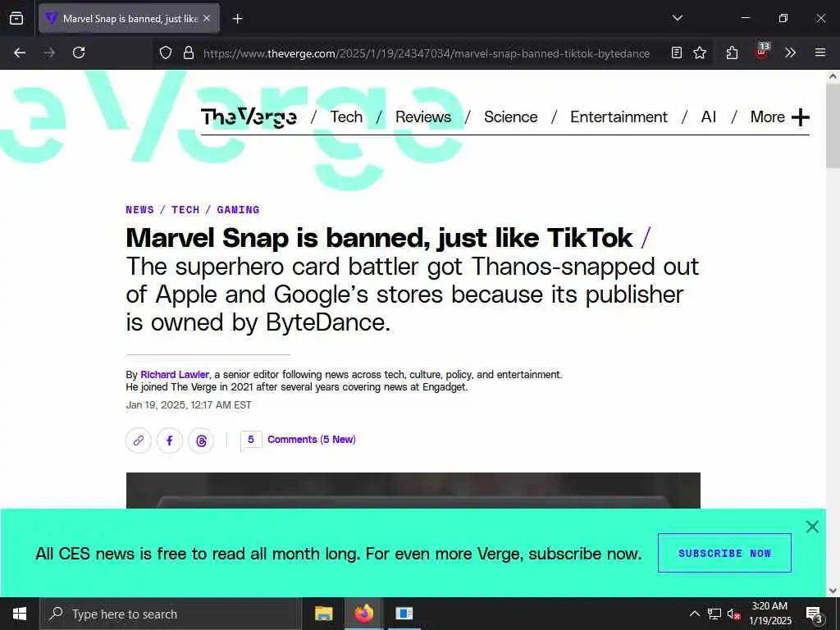Reload the current page
The height and width of the screenshot is (630, 840).
pos(79,52)
